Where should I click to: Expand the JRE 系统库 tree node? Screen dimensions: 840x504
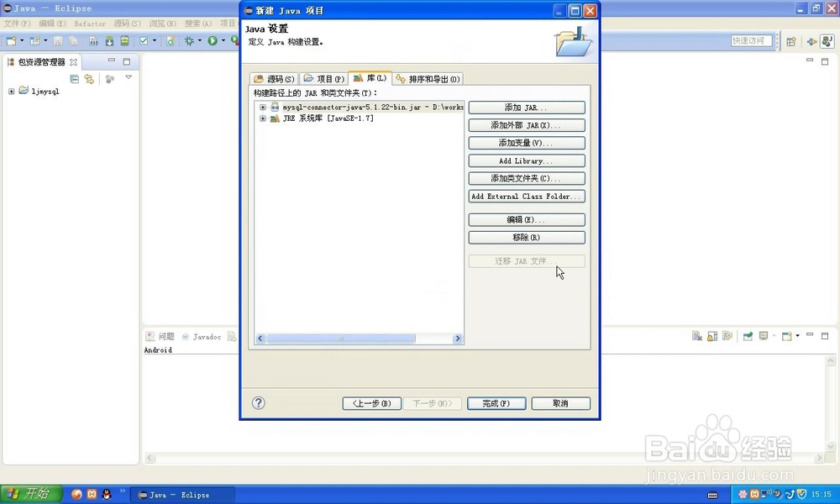(x=262, y=118)
